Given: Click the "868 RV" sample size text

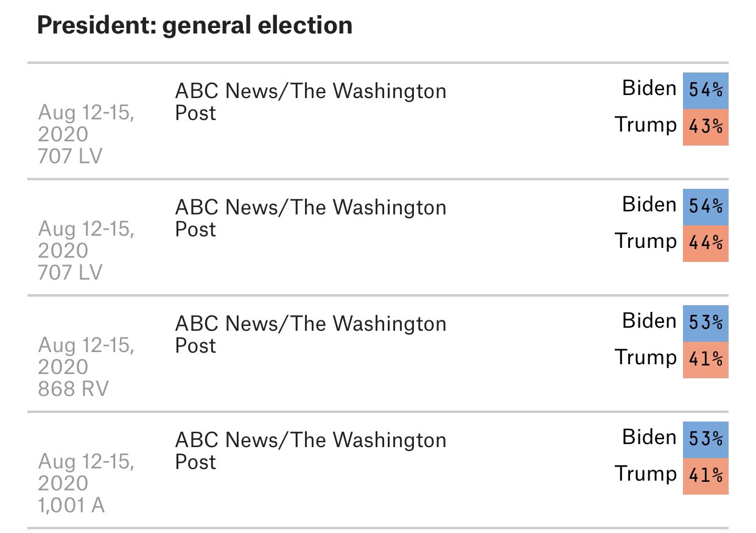Looking at the screenshot, I should tap(73, 389).
